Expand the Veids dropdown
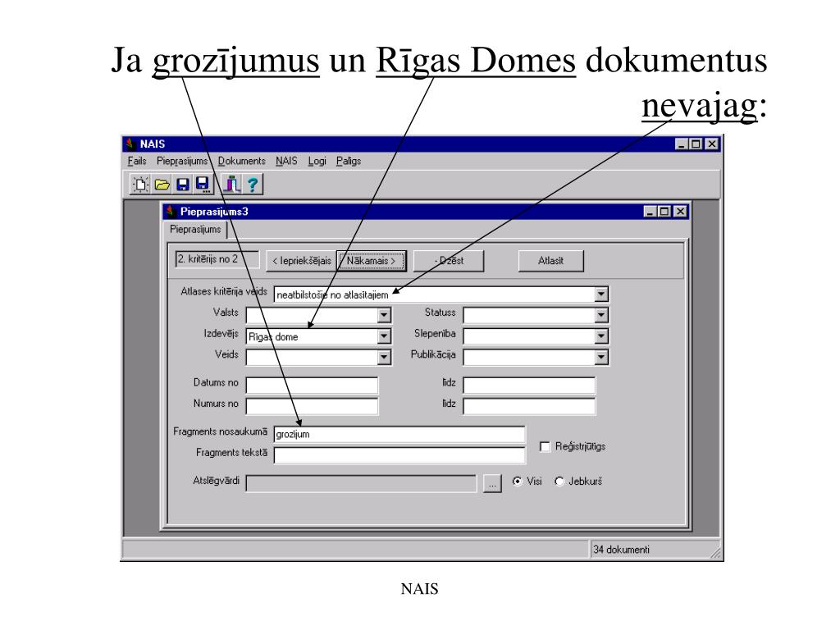This screenshot has width=840, height=630. click(384, 358)
